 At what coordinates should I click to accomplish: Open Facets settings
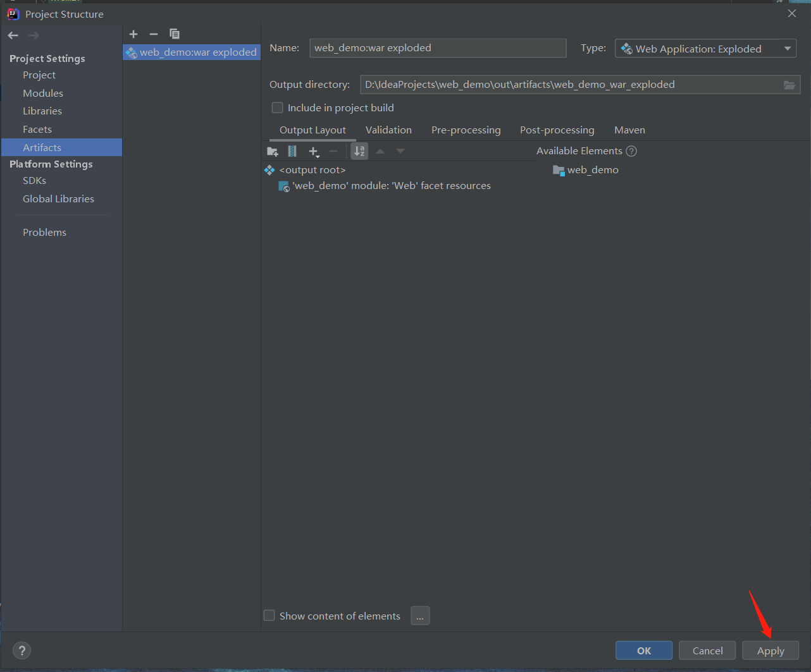[37, 130]
